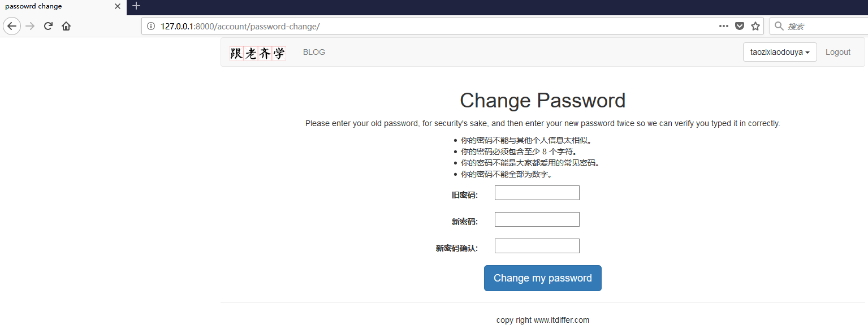The height and width of the screenshot is (329, 868).
Task: Click the site logo with Chinese characters
Action: 257,53
